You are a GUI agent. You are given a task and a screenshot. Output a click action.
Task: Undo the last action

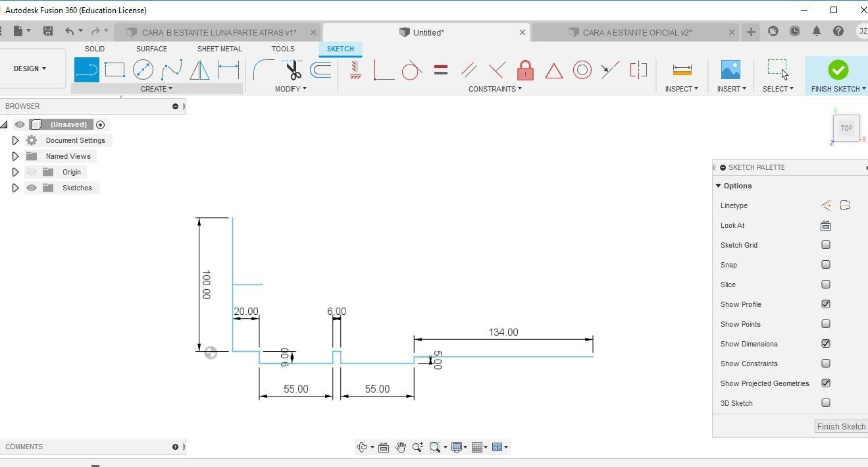point(69,32)
